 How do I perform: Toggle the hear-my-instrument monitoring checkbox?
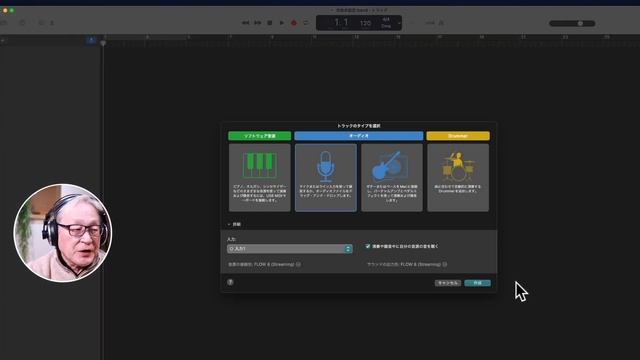[368, 246]
